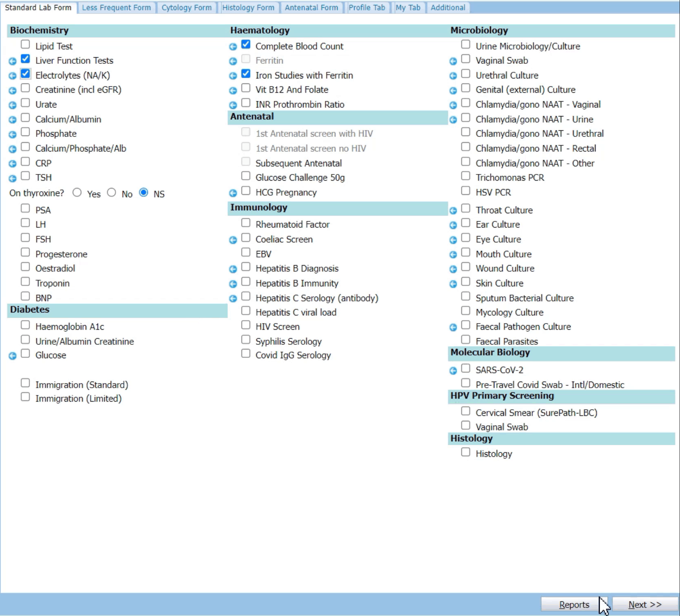Image resolution: width=680 pixels, height=616 pixels.
Task: Select Yes for On thyroxine
Action: coord(77,192)
